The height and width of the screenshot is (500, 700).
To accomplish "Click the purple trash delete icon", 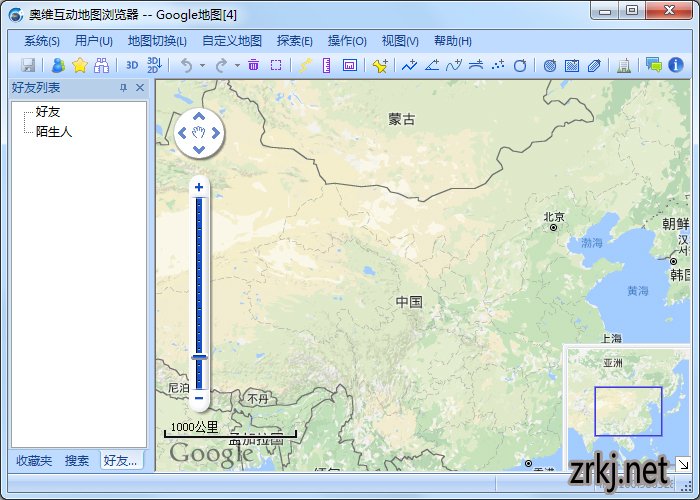I will click(x=253, y=65).
